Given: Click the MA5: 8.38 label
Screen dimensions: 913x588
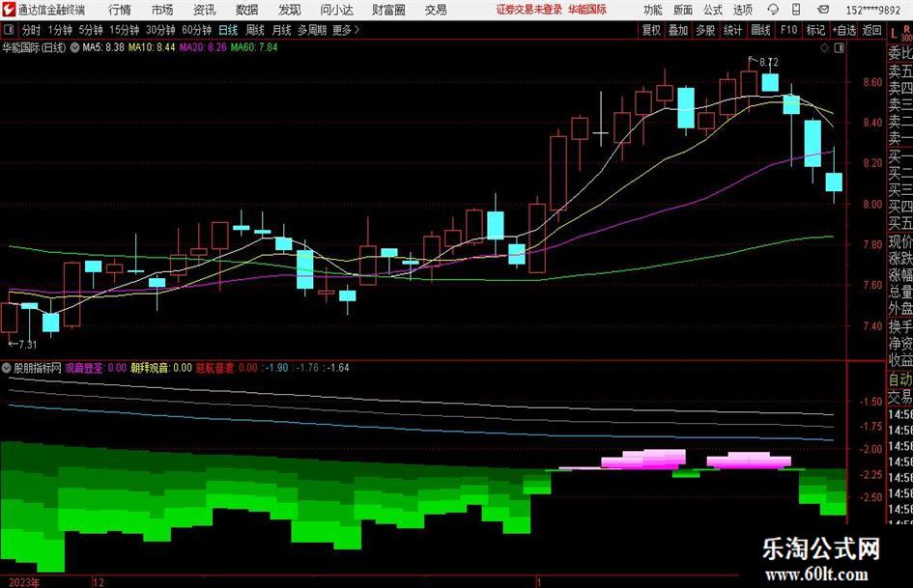Looking at the screenshot, I should click(x=103, y=47).
